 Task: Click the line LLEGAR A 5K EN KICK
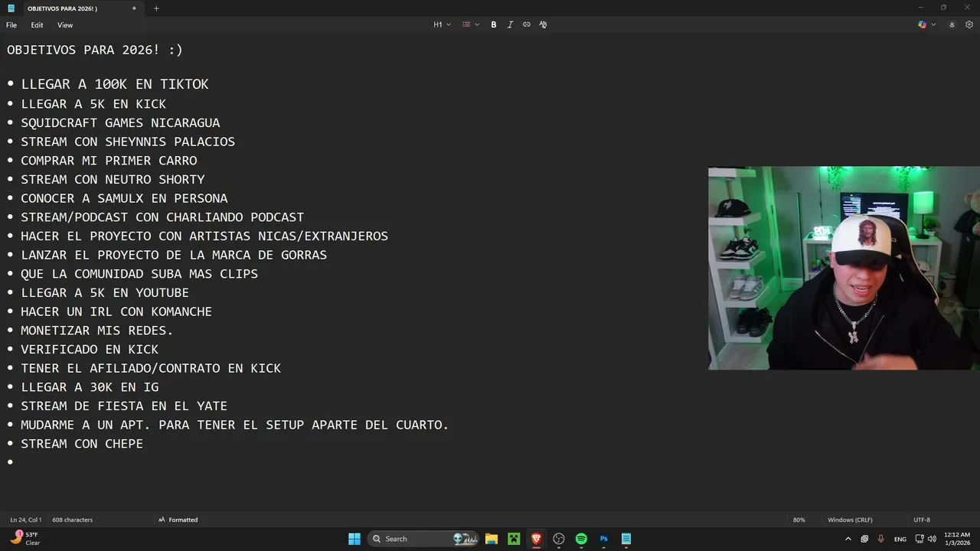(93, 104)
